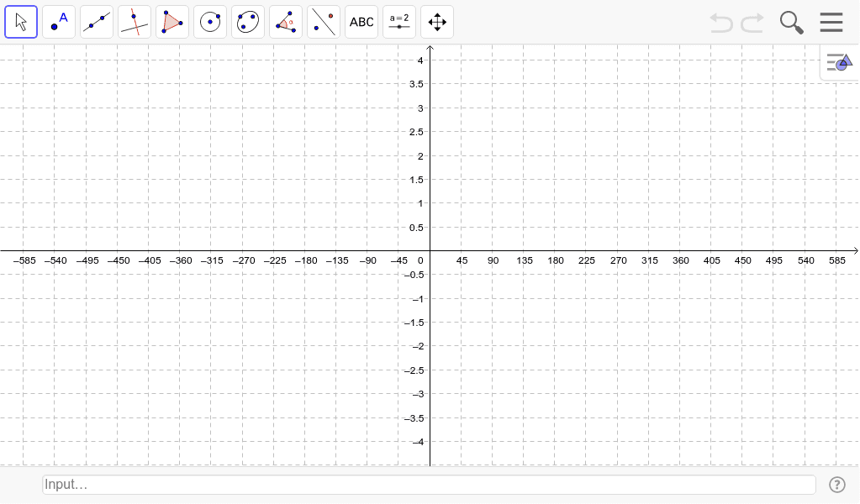Pick the Angle measurement tool

(286, 22)
